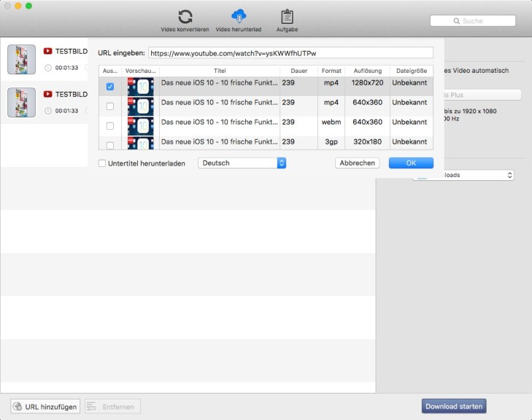The height and width of the screenshot is (420, 532).
Task: Click the Entfernen button
Action: (x=112, y=406)
